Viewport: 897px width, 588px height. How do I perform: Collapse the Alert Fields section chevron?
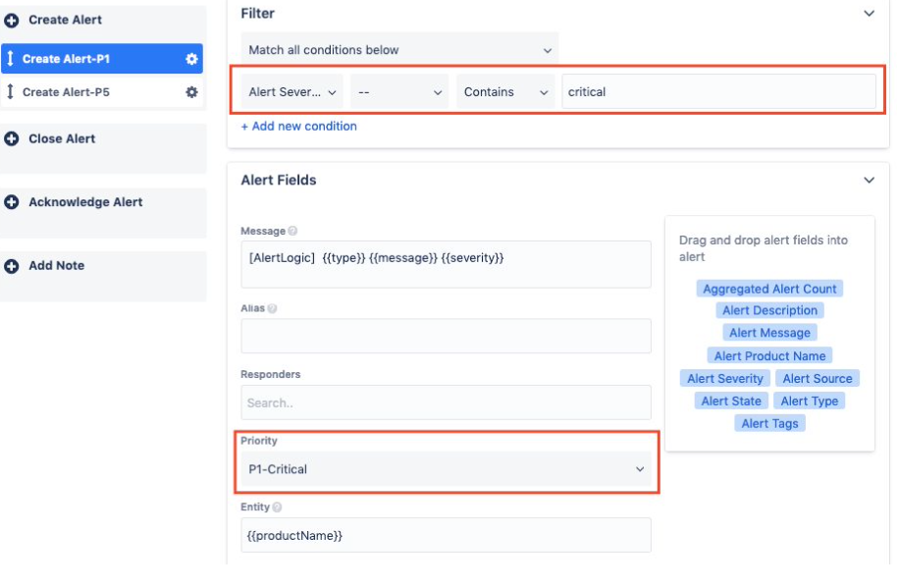tap(869, 181)
